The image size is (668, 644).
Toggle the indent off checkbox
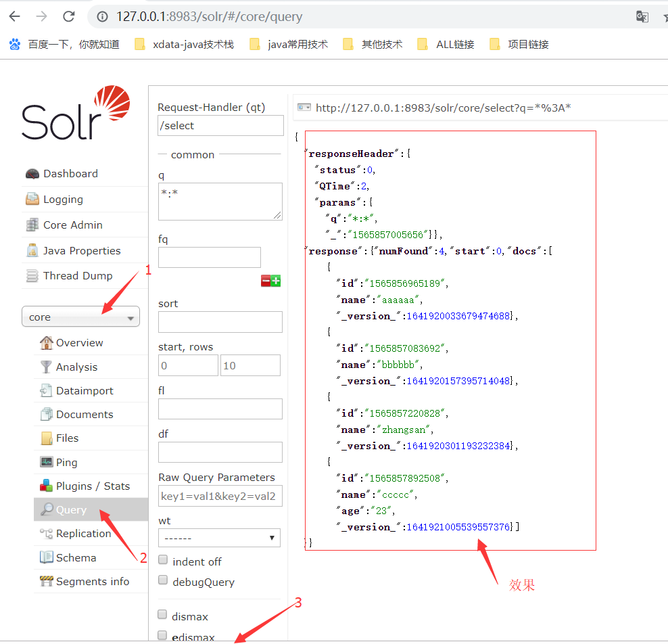pos(163,560)
